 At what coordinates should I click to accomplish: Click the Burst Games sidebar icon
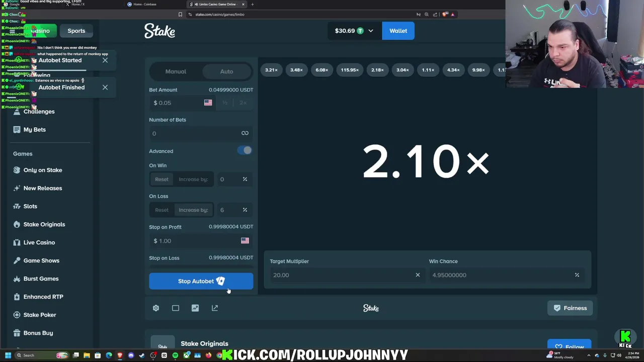coord(17,279)
